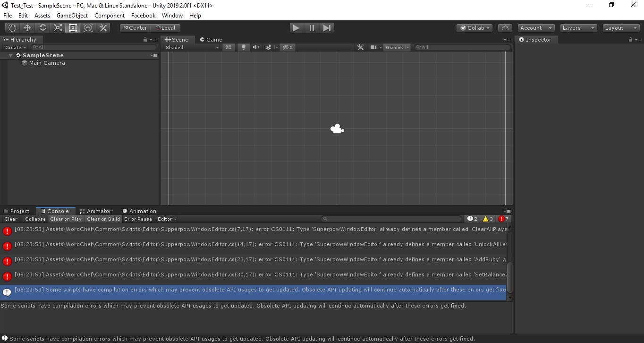The height and width of the screenshot is (343, 644).
Task: Toggle scene audio speaker icon
Action: click(x=256, y=47)
